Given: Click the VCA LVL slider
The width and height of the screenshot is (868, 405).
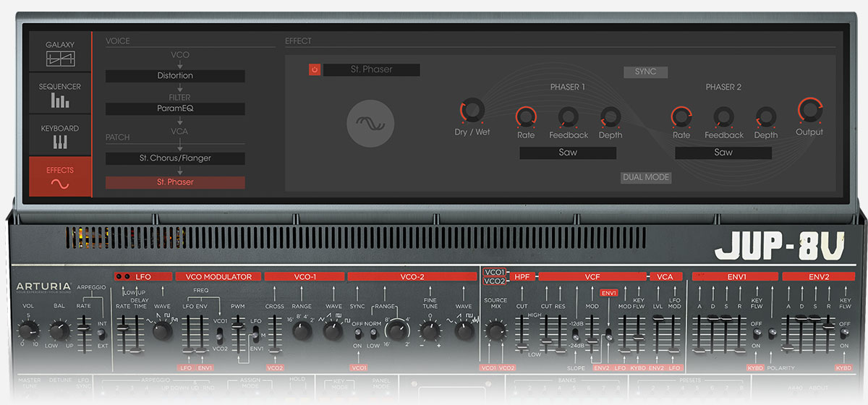Looking at the screenshot, I should [x=658, y=334].
